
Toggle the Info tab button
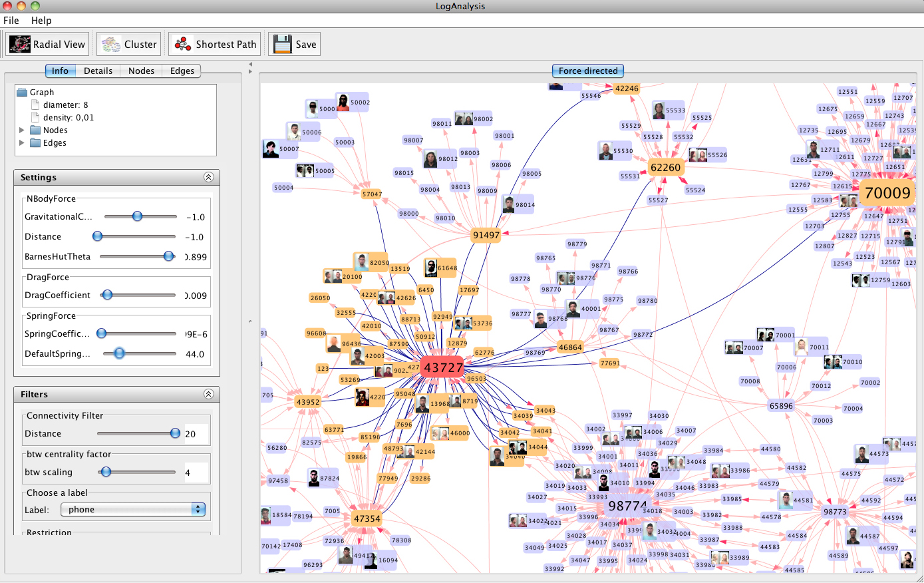[x=60, y=71]
